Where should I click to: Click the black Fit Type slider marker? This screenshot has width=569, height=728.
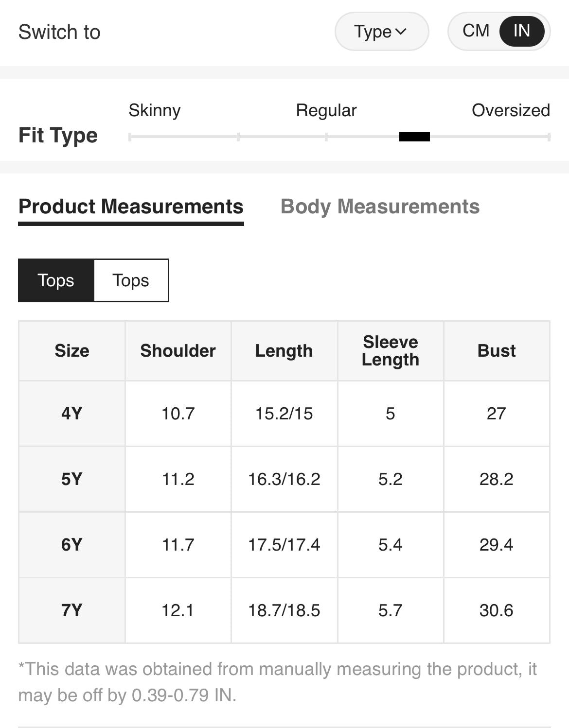[414, 137]
